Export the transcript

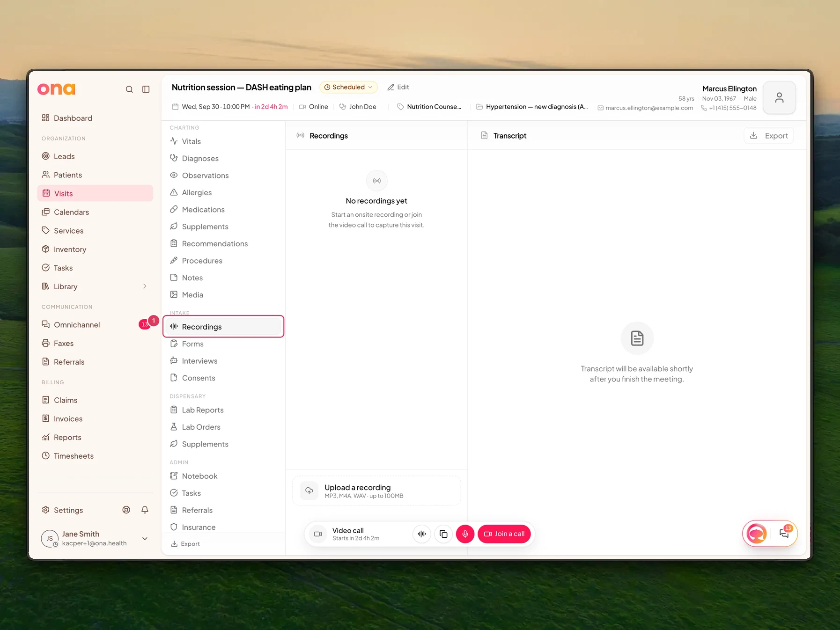(x=769, y=136)
